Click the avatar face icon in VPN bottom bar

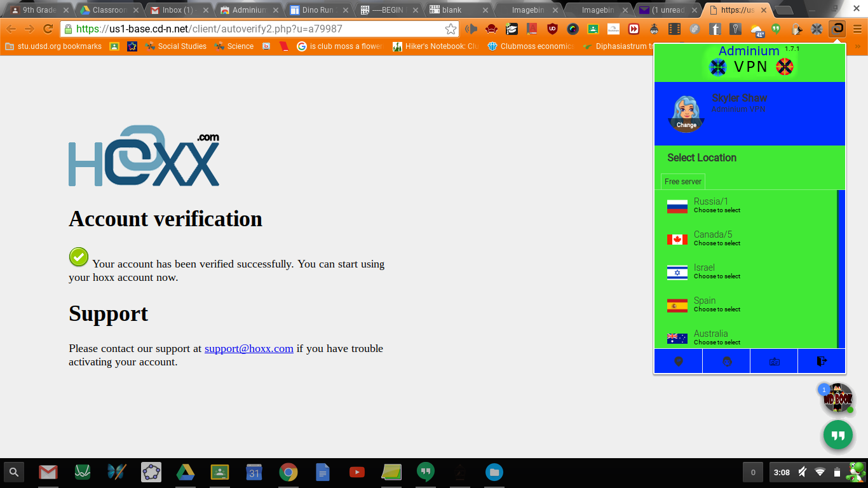click(x=726, y=361)
